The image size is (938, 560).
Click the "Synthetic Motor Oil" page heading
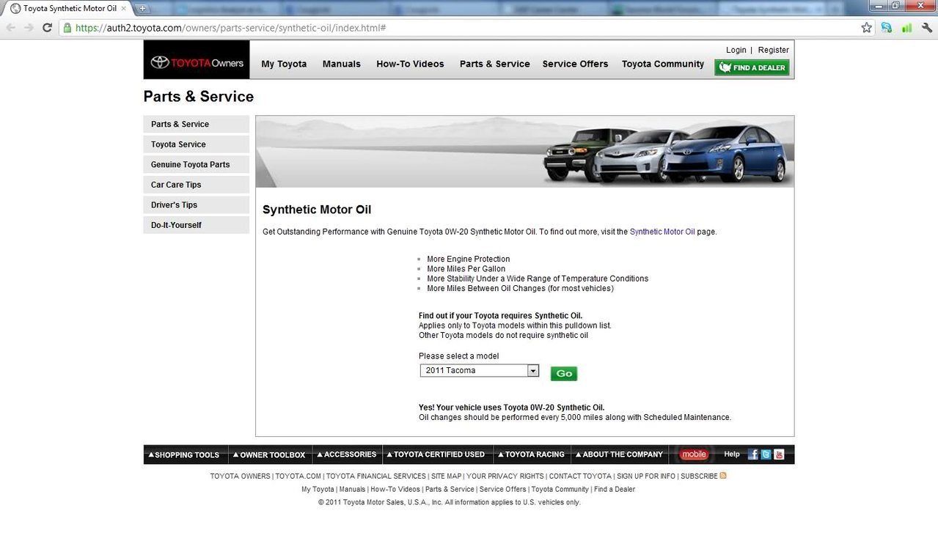click(x=317, y=210)
